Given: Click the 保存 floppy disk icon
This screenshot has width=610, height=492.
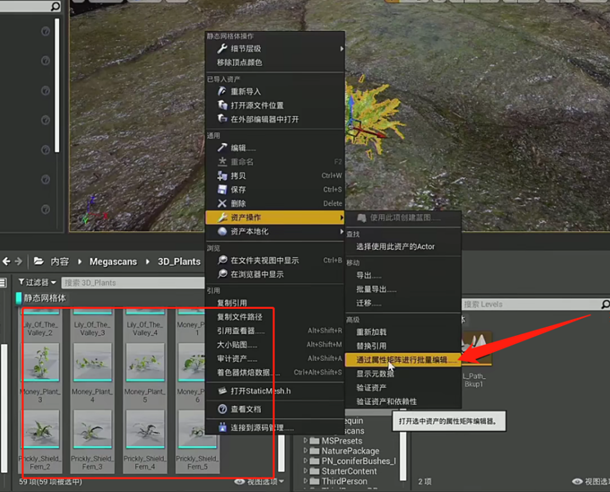Looking at the screenshot, I should click(222, 189).
